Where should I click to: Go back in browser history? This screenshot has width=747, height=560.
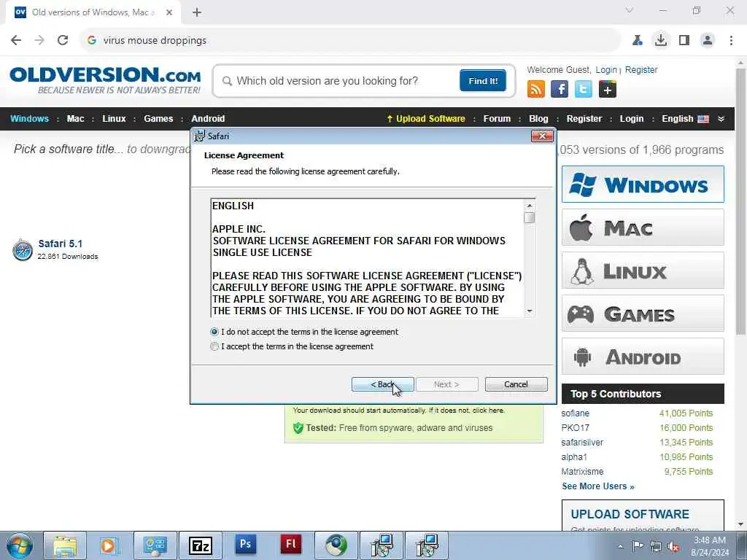[x=16, y=40]
